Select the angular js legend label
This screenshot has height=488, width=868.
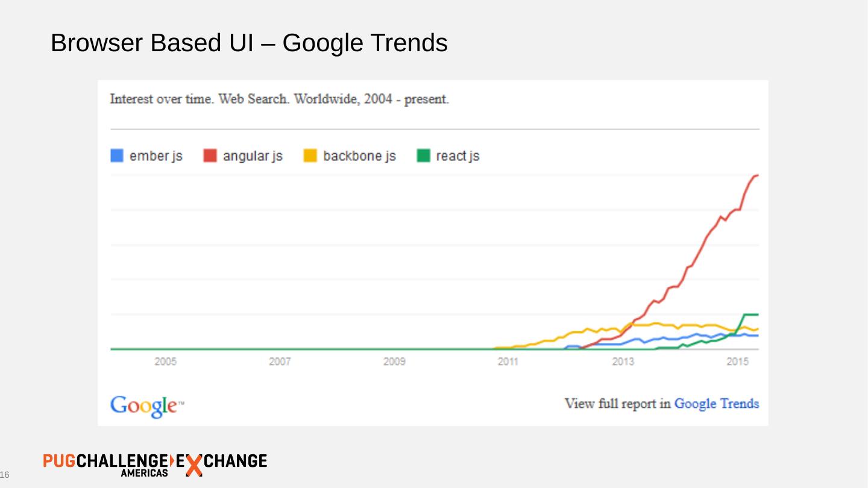tap(253, 156)
